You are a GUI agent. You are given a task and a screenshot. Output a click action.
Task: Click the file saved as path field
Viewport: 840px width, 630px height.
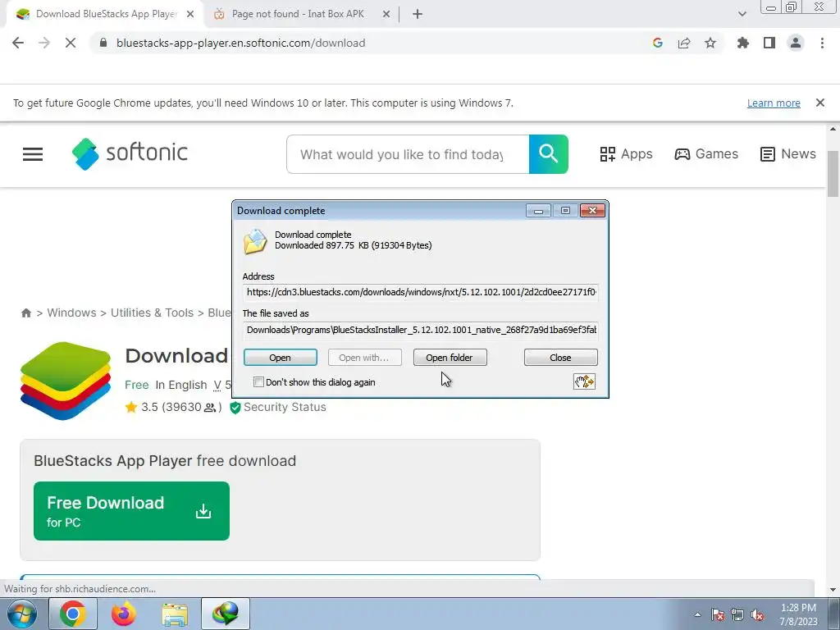pos(421,330)
